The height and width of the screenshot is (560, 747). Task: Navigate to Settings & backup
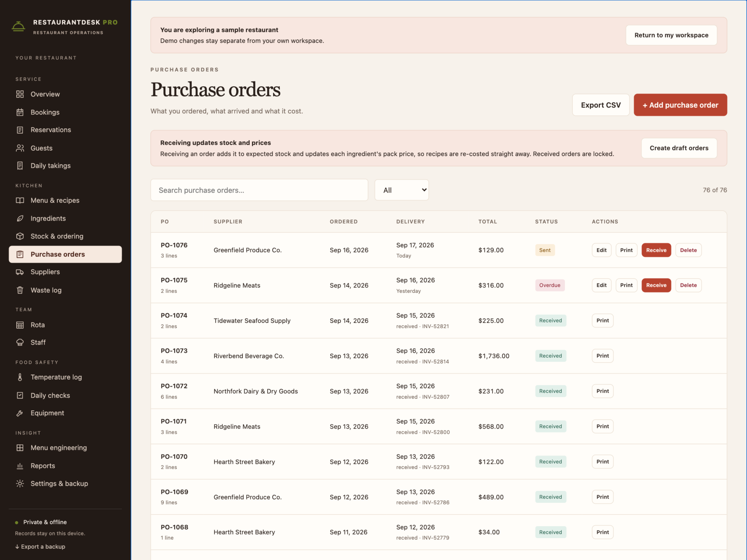pyautogui.click(x=65, y=484)
